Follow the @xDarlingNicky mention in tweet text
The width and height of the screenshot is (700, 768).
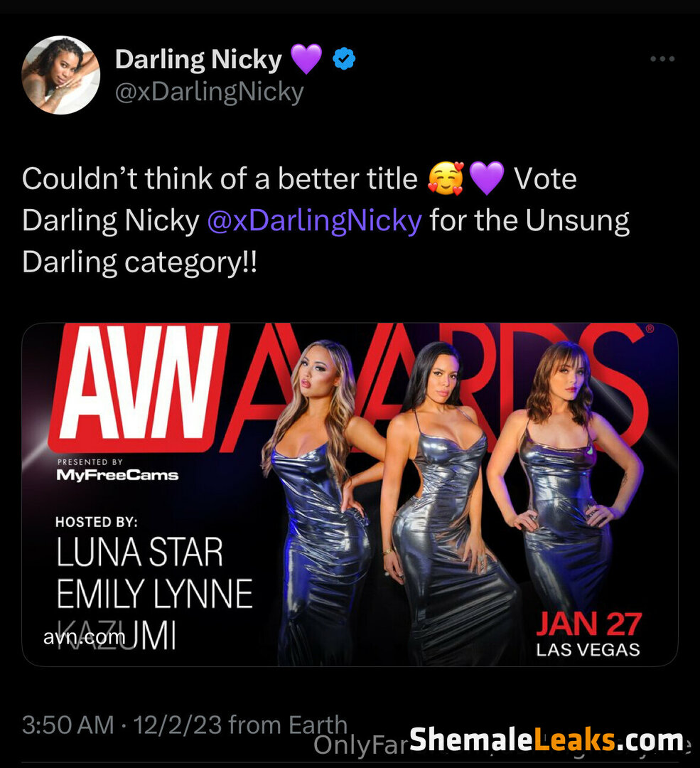click(314, 220)
